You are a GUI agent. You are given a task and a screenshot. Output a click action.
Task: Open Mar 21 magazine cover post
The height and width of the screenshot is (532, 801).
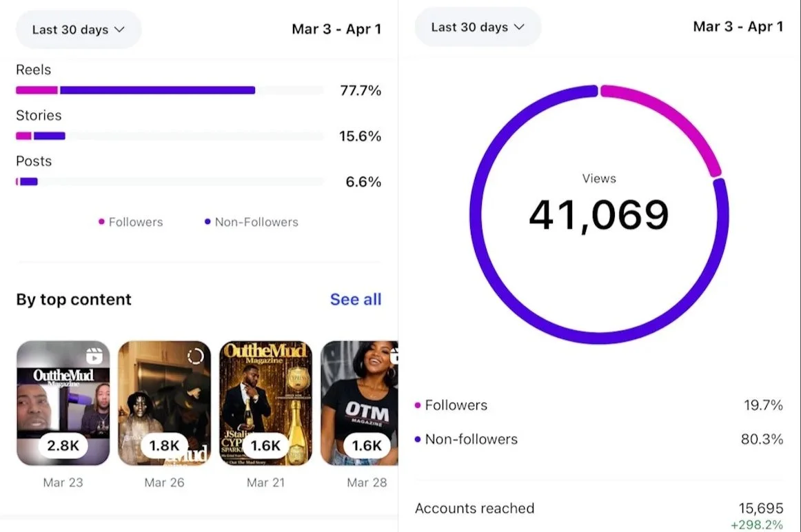pos(265,403)
